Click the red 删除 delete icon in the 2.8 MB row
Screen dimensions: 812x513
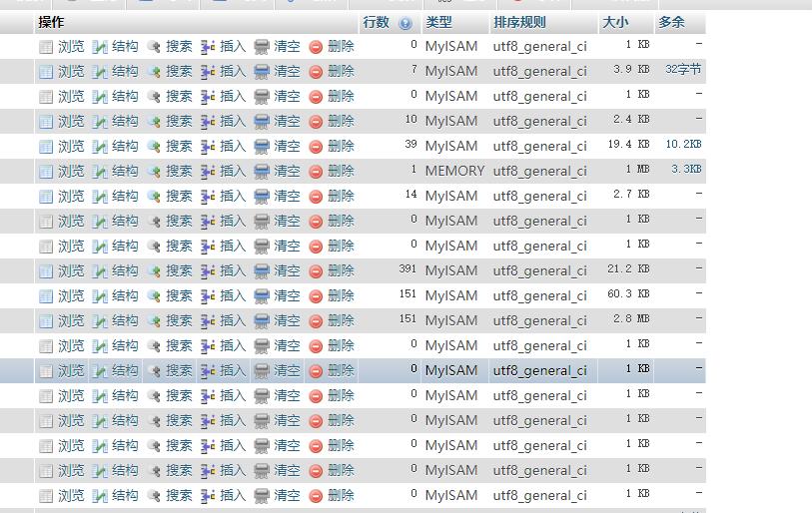tap(316, 320)
